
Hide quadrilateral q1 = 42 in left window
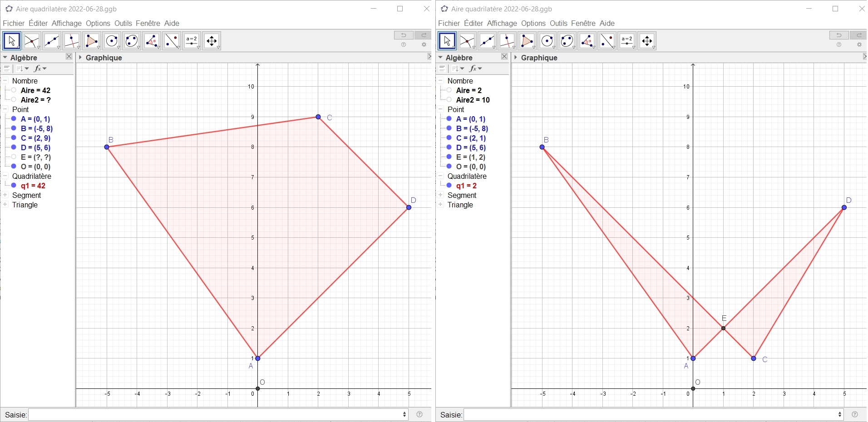pyautogui.click(x=14, y=186)
